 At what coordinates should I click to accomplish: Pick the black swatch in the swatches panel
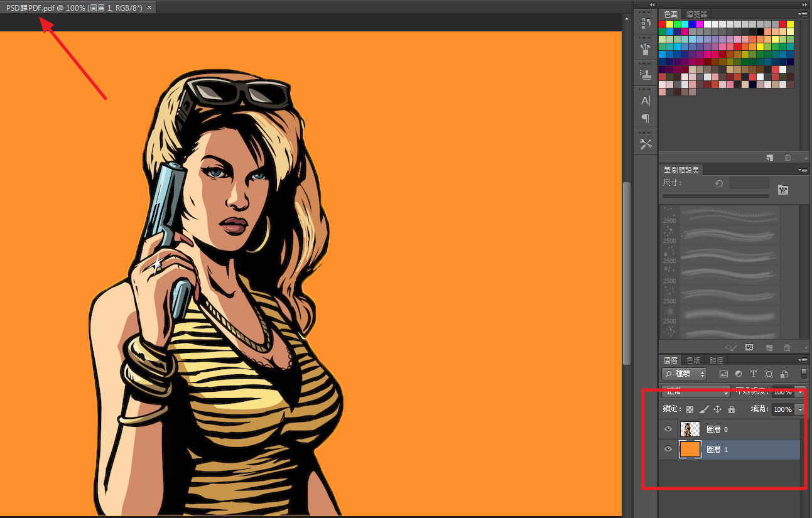pyautogui.click(x=761, y=31)
